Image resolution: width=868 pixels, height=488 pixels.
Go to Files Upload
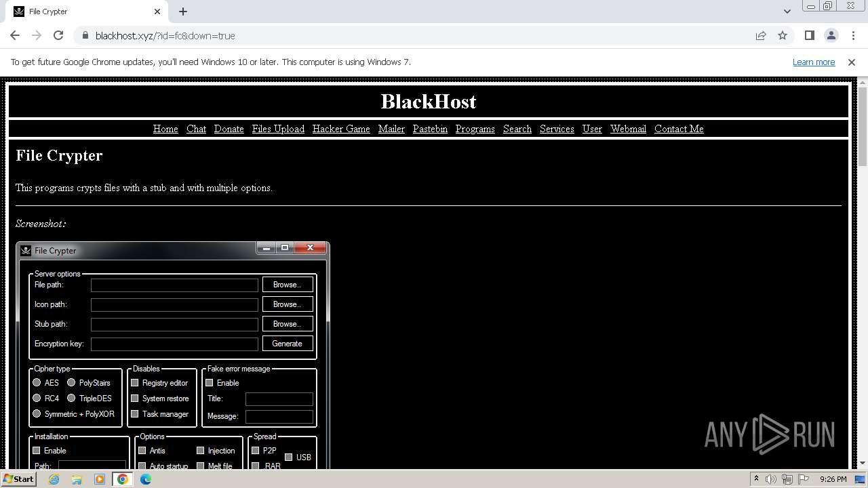pyautogui.click(x=278, y=129)
